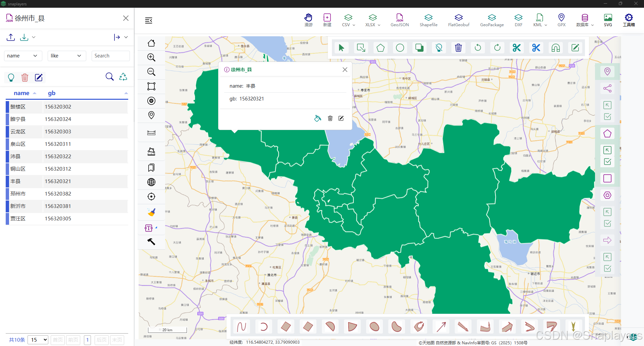Screen dimensions: 644x346
Task: Select the measure ruler tool
Action: coord(151,133)
